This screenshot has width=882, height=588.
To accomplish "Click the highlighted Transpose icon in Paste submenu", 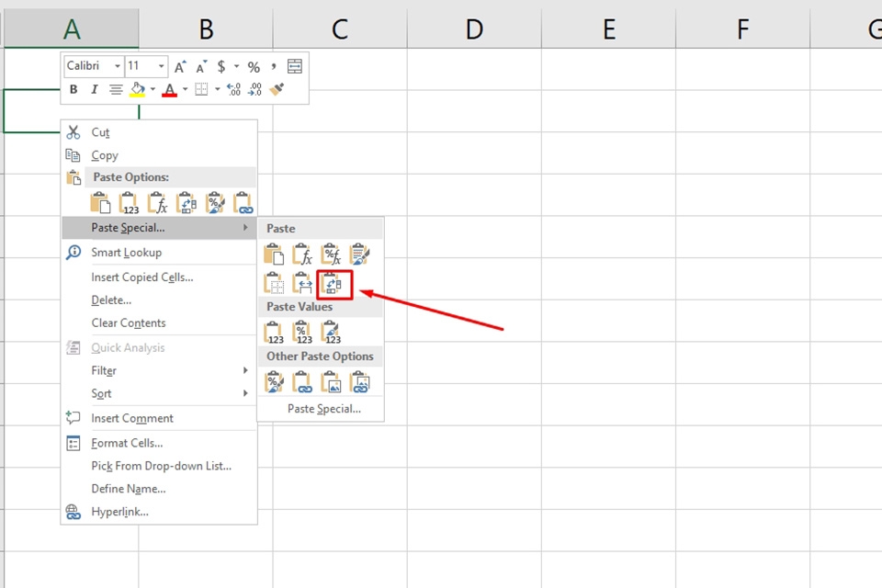I will [331, 284].
